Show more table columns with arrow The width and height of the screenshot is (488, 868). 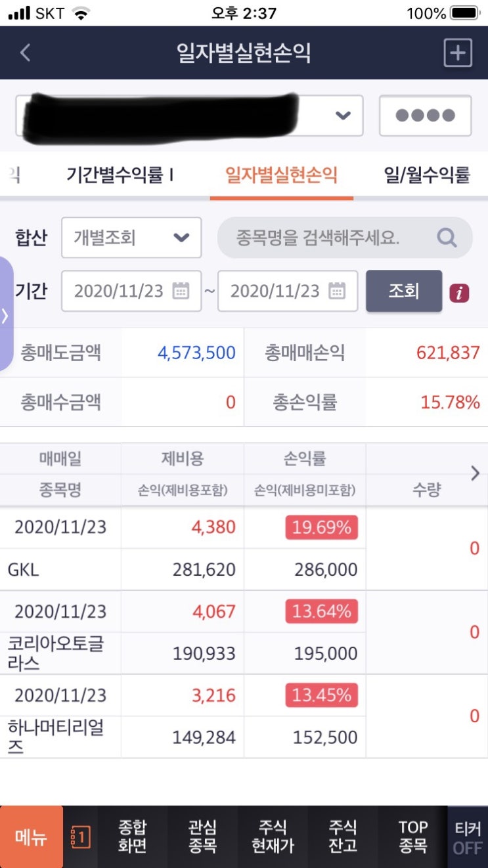[476, 473]
